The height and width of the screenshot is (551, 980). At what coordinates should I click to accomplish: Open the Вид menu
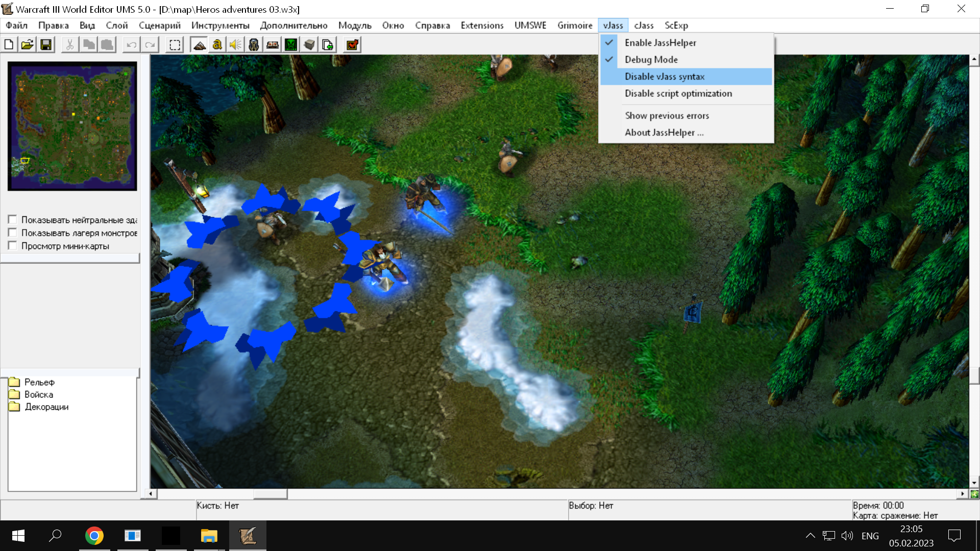pyautogui.click(x=87, y=26)
